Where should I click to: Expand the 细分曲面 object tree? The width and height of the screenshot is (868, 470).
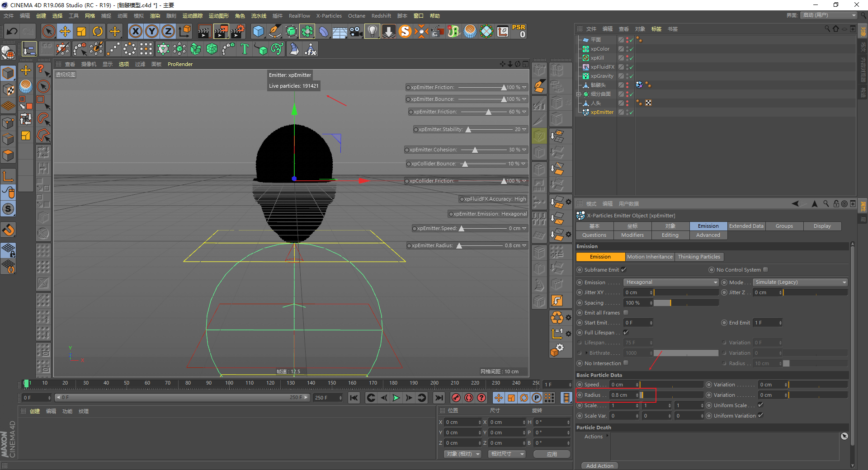click(578, 94)
